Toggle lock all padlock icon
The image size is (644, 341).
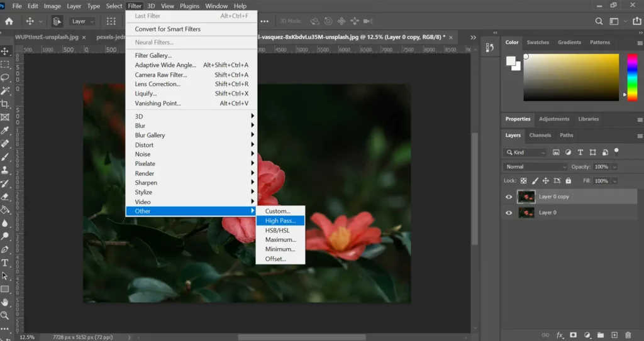569,181
